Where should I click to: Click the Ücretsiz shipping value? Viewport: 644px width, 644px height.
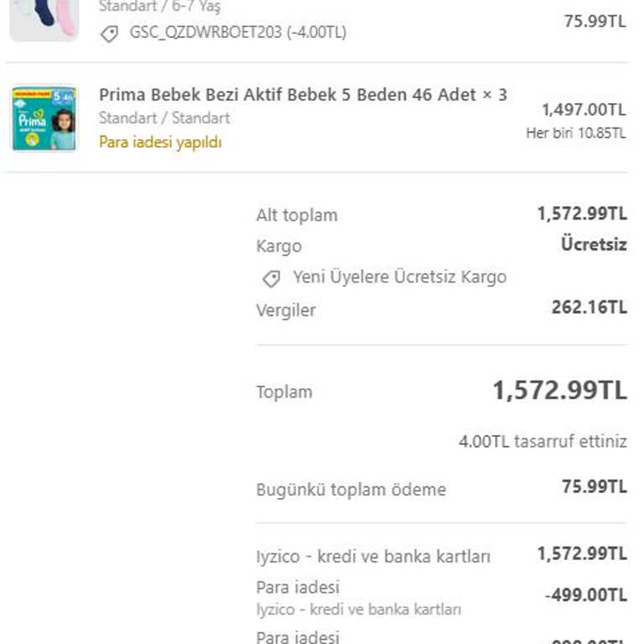594,244
